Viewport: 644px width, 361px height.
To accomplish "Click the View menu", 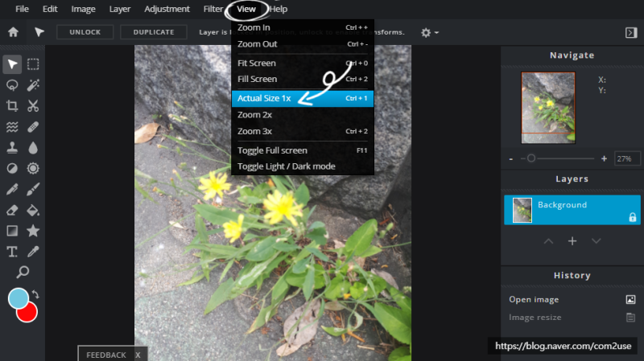I will (246, 9).
